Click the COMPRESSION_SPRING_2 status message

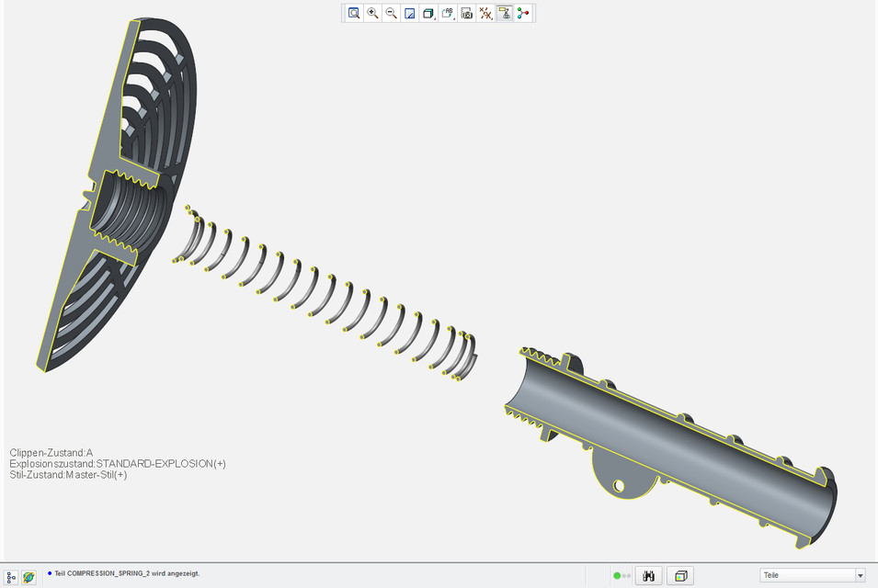point(127,573)
